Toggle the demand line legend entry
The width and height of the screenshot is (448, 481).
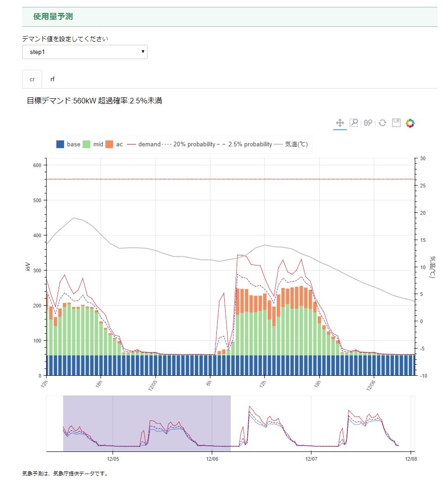pyautogui.click(x=143, y=144)
